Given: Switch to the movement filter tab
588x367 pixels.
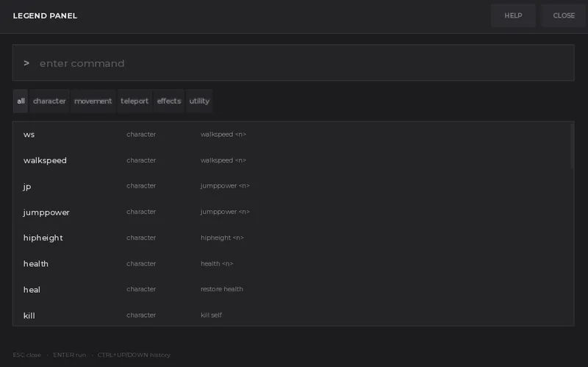Looking at the screenshot, I should point(93,101).
